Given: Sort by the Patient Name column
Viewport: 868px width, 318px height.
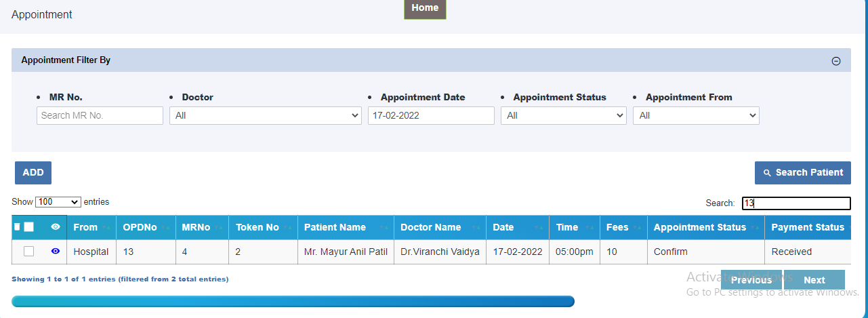Looking at the screenshot, I should click(346, 227).
